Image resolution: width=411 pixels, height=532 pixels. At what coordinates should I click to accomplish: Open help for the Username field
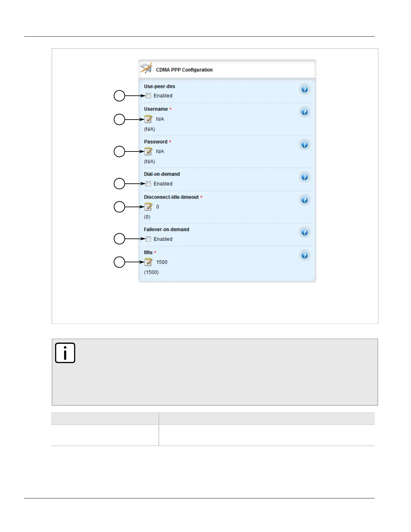pyautogui.click(x=305, y=112)
